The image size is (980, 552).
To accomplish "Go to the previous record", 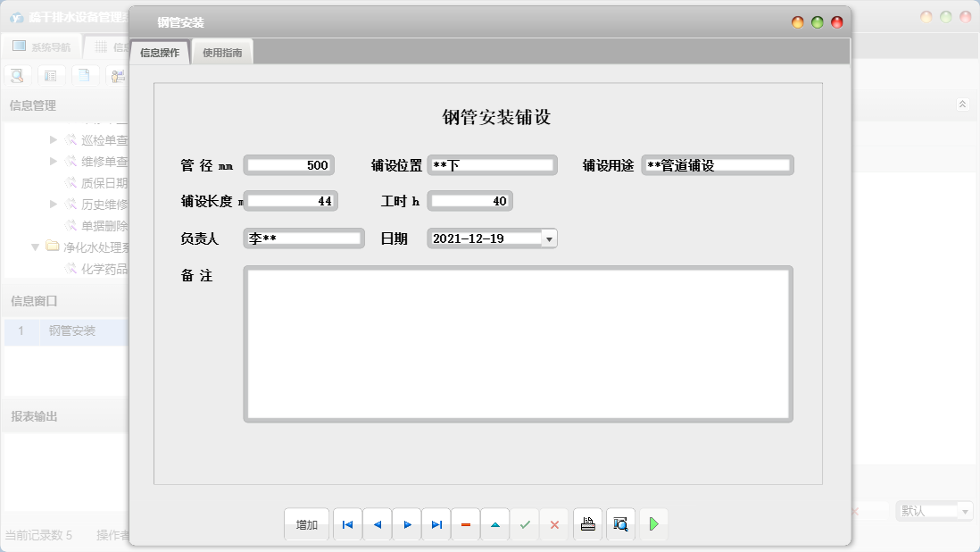I will click(377, 524).
